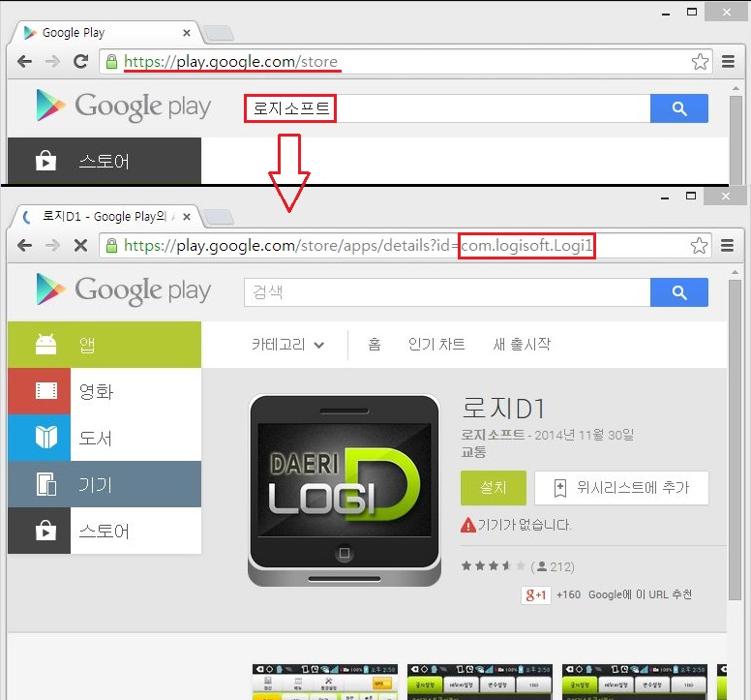
Task: Open Chrome menu in bottom browser window
Action: 727,245
